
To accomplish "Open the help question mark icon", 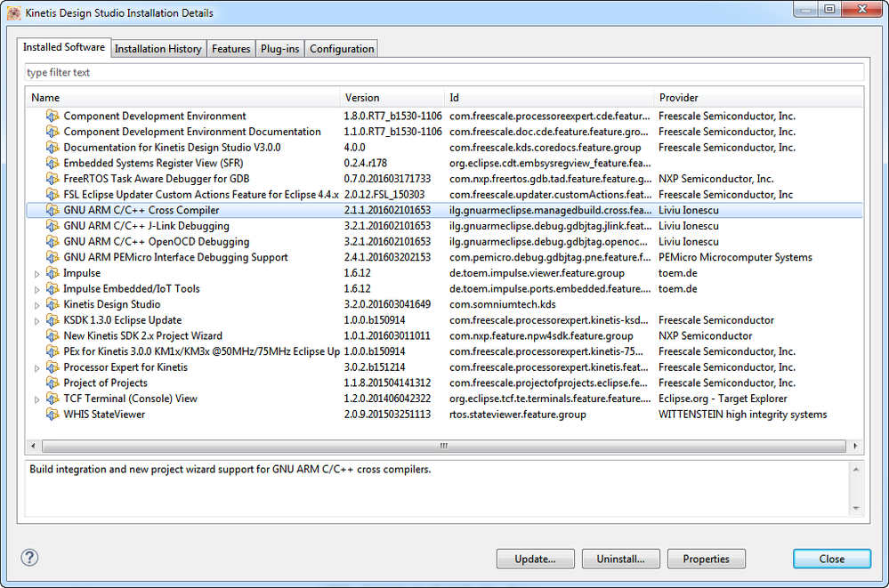I will [x=29, y=558].
